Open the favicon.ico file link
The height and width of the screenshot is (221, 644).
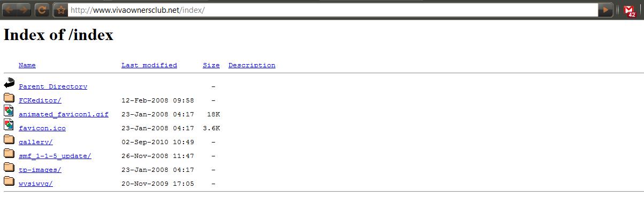pyautogui.click(x=42, y=128)
